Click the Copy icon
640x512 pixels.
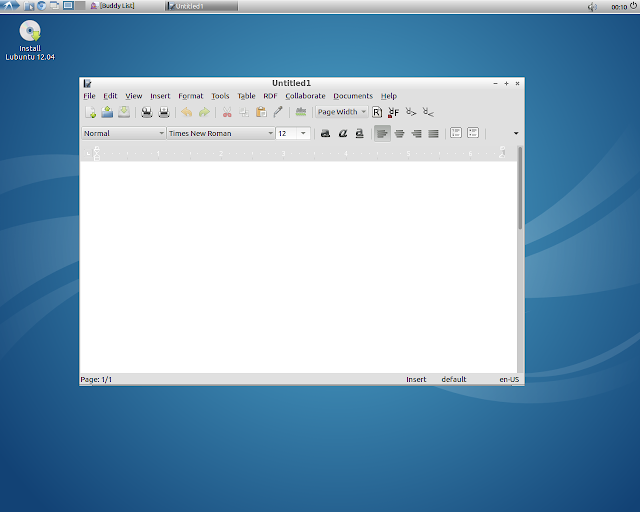click(244, 112)
